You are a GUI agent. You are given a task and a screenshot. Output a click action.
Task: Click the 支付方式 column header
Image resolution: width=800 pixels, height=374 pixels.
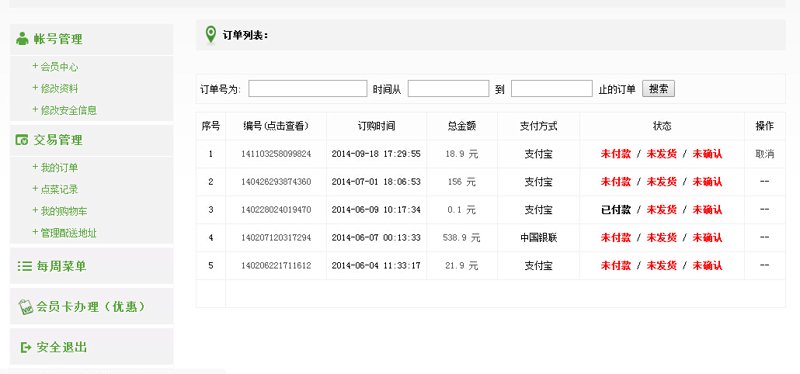point(538,126)
